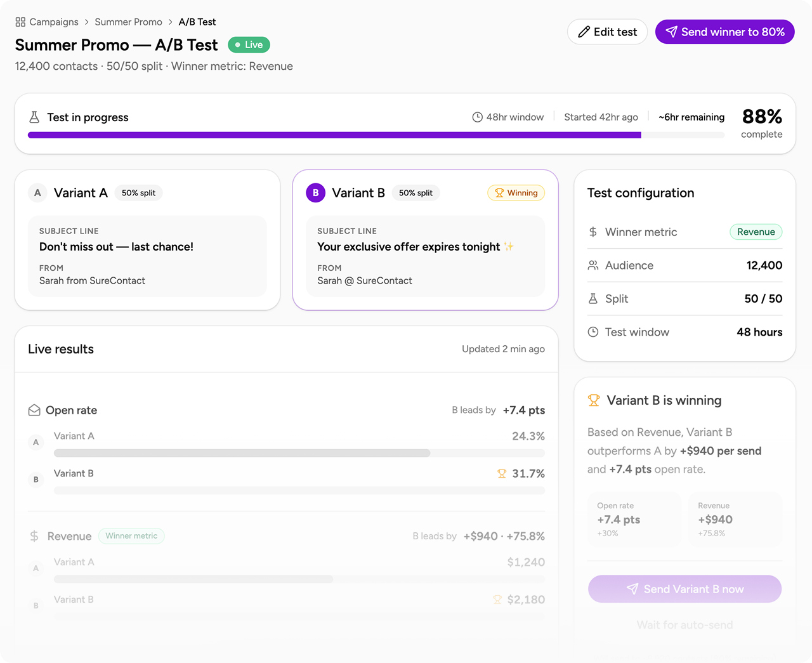The height and width of the screenshot is (663, 812).
Task: Click the purple test progress bar
Action: (334, 135)
